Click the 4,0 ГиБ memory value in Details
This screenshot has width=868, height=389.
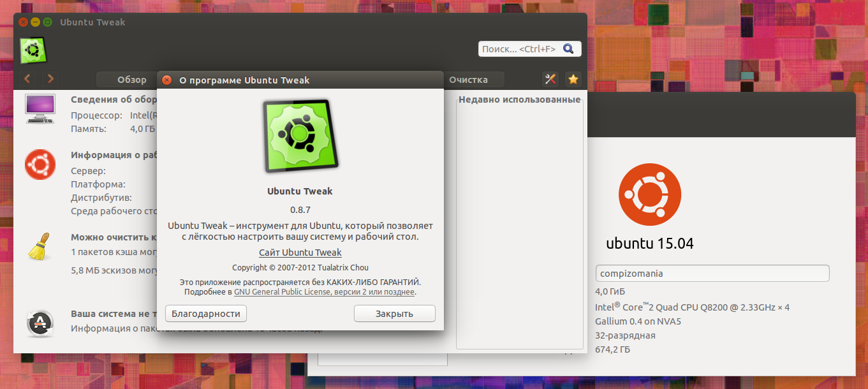(609, 291)
